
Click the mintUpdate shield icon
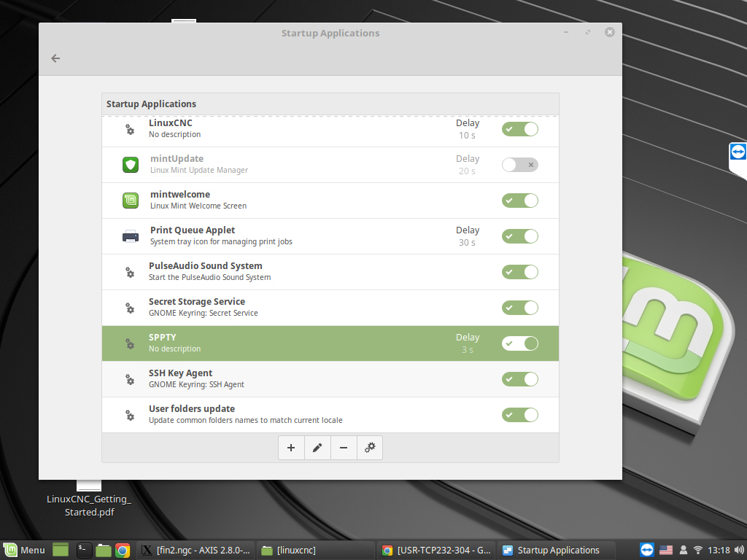tap(131, 165)
